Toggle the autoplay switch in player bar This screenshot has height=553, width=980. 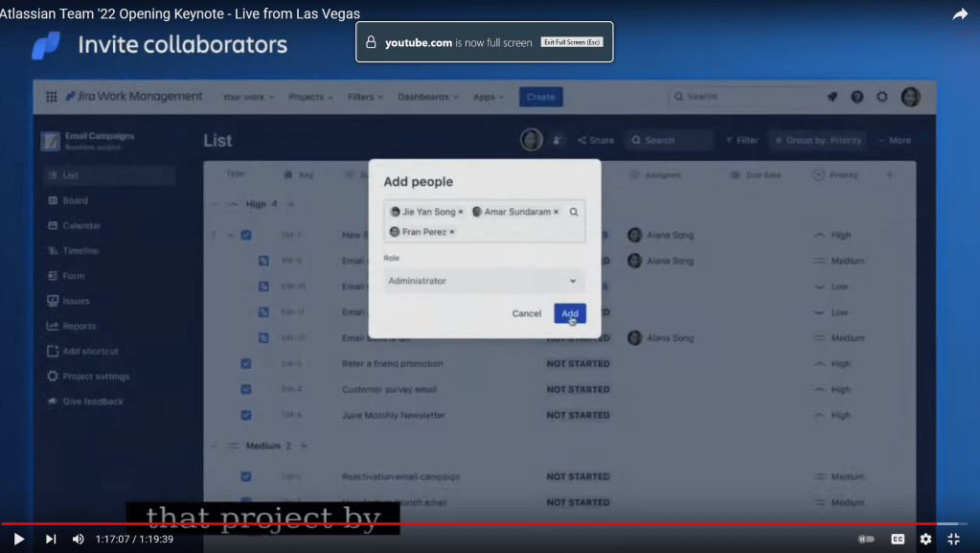[866, 539]
